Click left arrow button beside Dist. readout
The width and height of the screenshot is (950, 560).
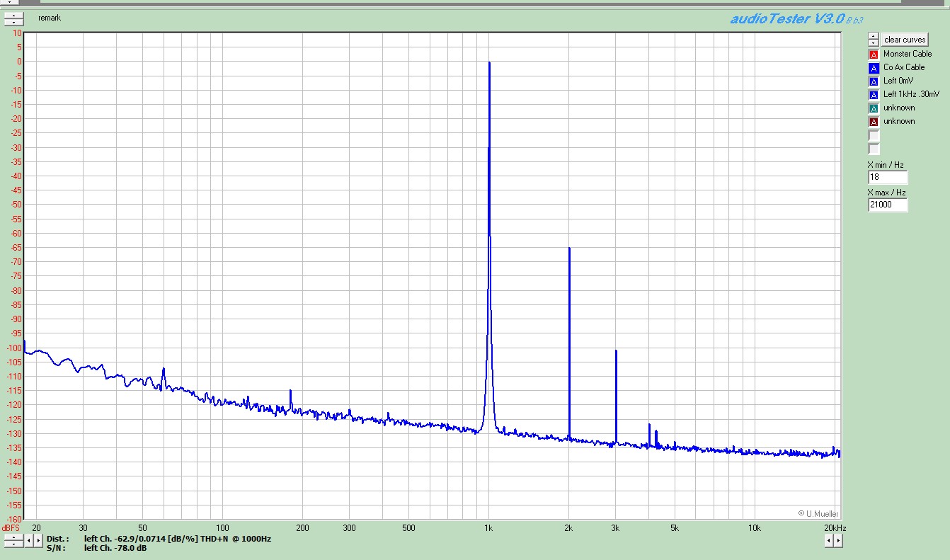click(28, 541)
